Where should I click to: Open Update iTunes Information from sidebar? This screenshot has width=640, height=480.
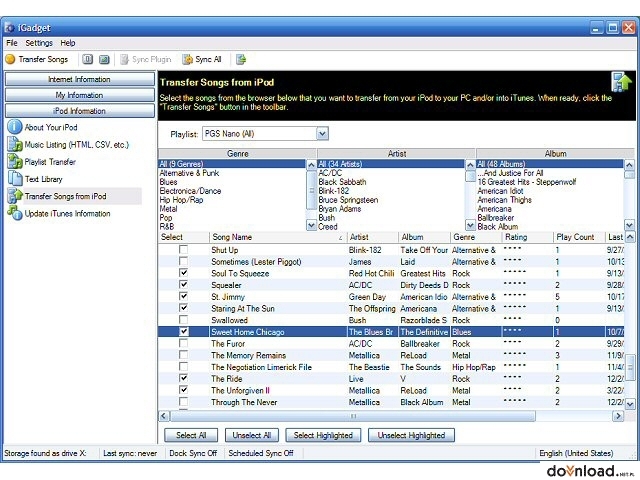(x=67, y=213)
